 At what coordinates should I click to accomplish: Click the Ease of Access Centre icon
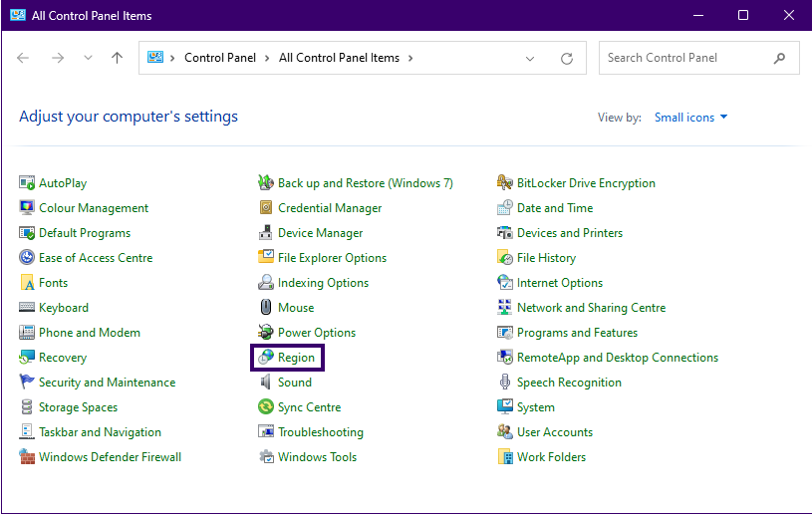click(27, 257)
